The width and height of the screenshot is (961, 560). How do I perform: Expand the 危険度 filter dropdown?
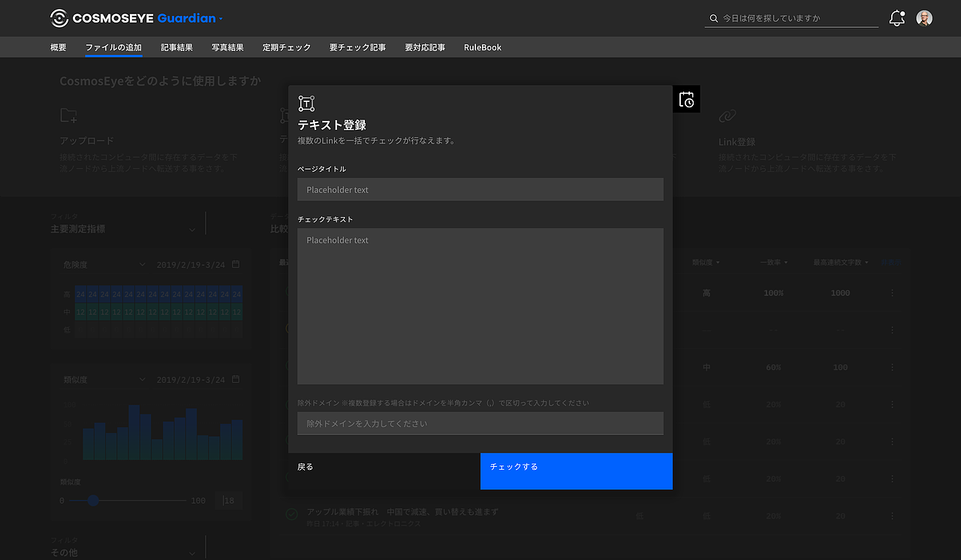[x=142, y=263]
